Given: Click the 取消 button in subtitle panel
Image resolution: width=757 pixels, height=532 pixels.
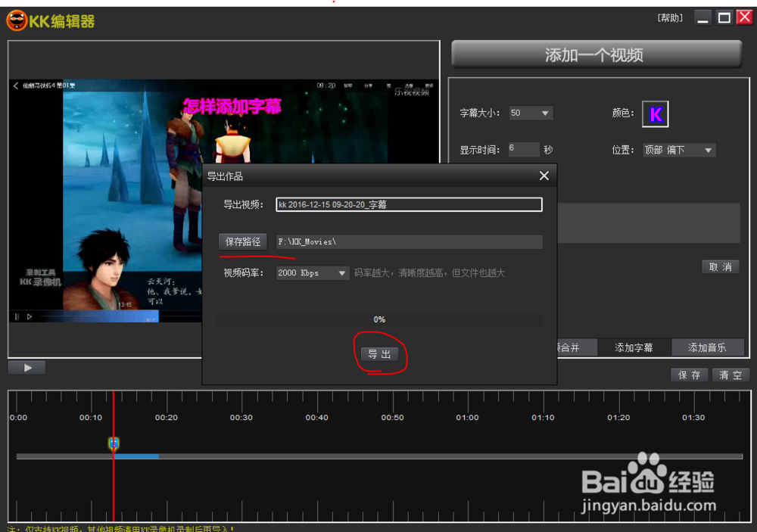Looking at the screenshot, I should click(x=721, y=267).
